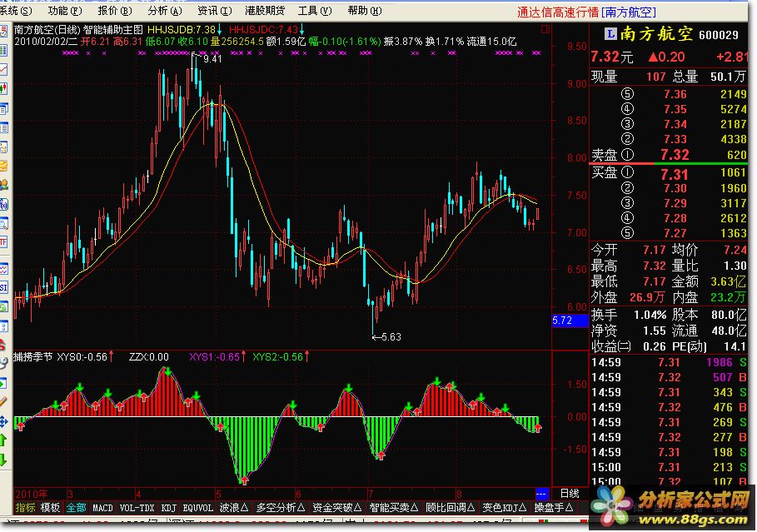Click the 5.63 low price marker
Screen dimensions: 757x532
click(391, 337)
